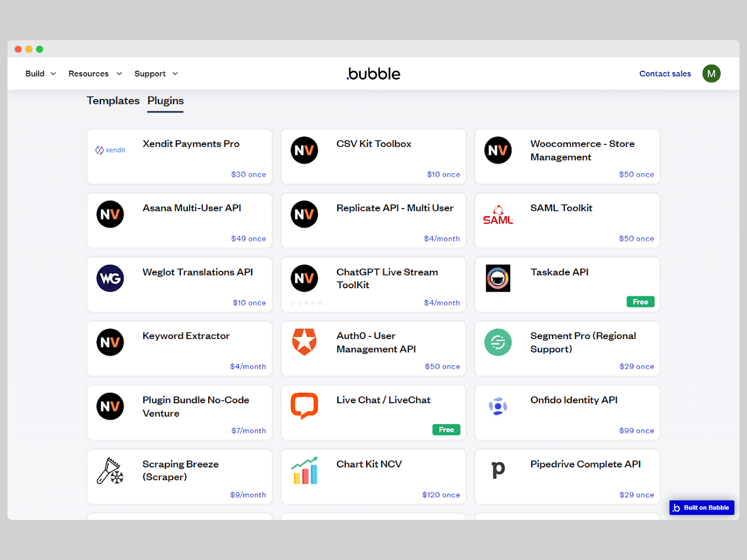747x560 pixels.
Task: Expand the Build dropdown menu
Action: click(x=40, y=74)
